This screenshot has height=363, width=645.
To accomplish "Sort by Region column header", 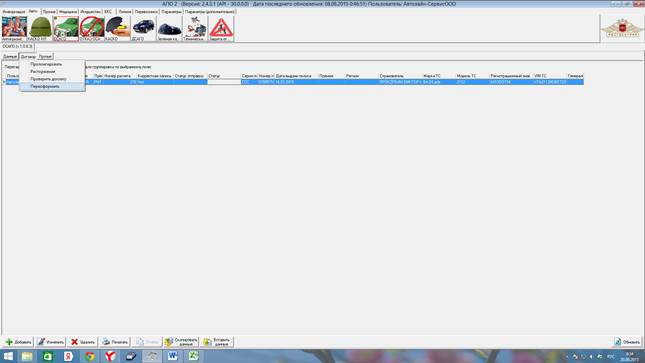I will (x=362, y=76).
